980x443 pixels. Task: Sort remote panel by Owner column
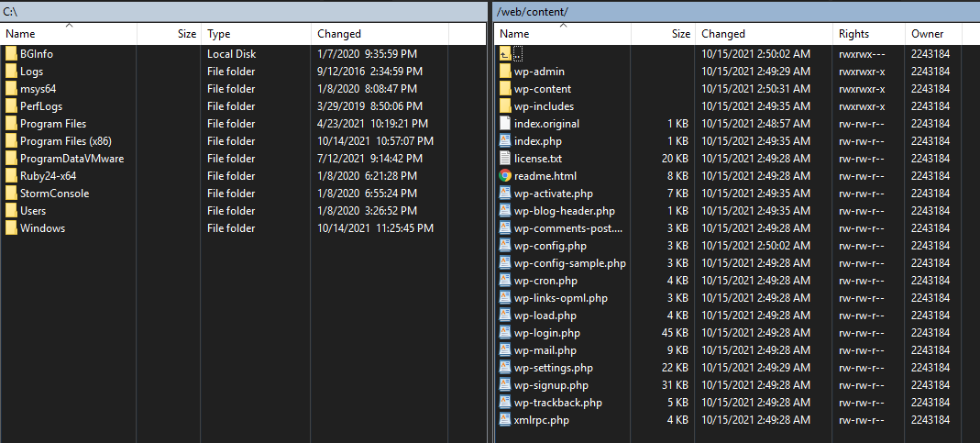pos(934,34)
